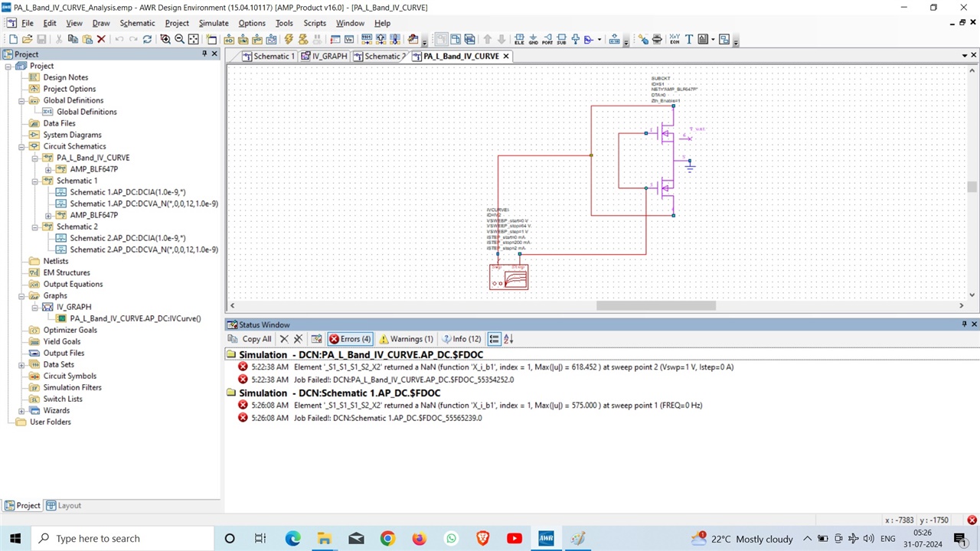
Task: Collapse the Graphs tree node
Action: point(22,295)
